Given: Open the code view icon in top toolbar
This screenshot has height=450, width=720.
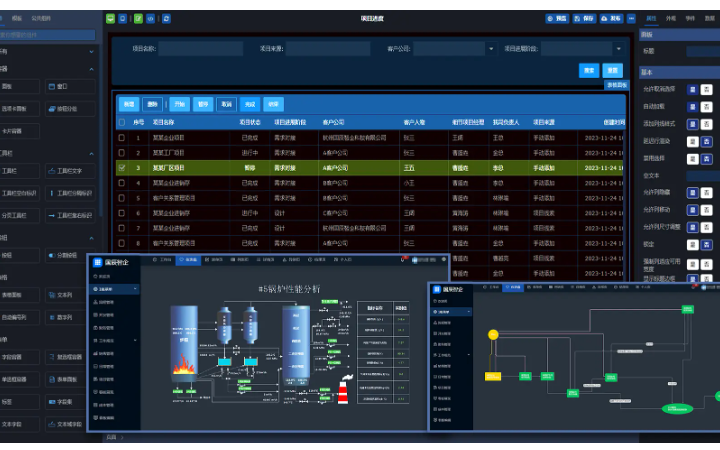Looking at the screenshot, I should point(151,18).
